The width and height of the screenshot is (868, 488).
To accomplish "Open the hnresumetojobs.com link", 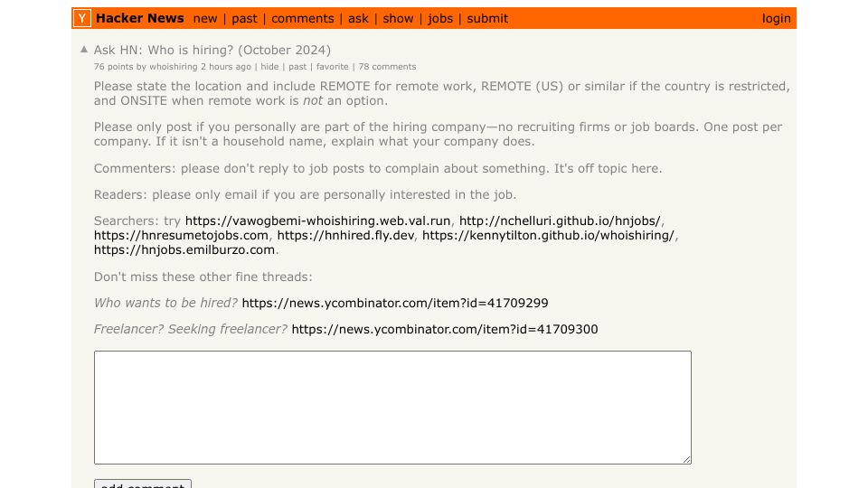I will click(x=181, y=235).
